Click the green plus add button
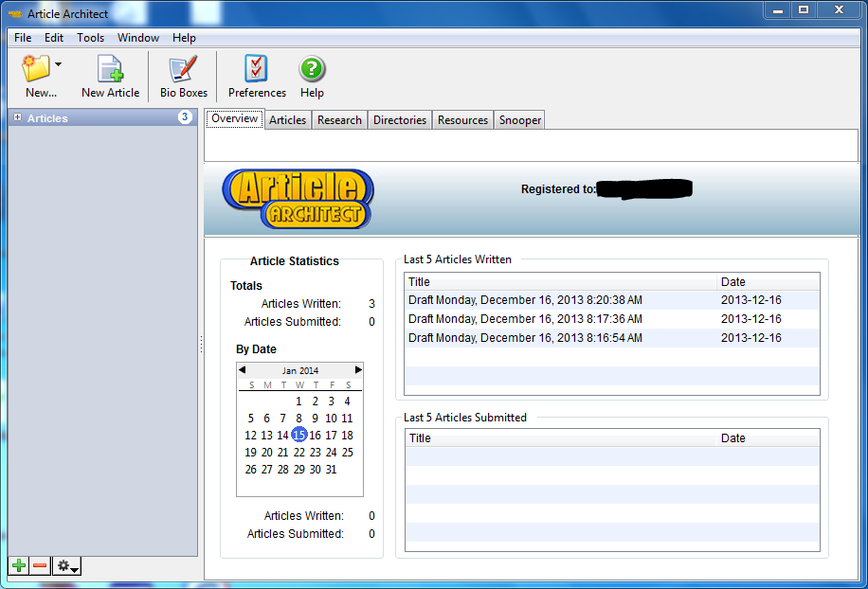 pyautogui.click(x=19, y=565)
